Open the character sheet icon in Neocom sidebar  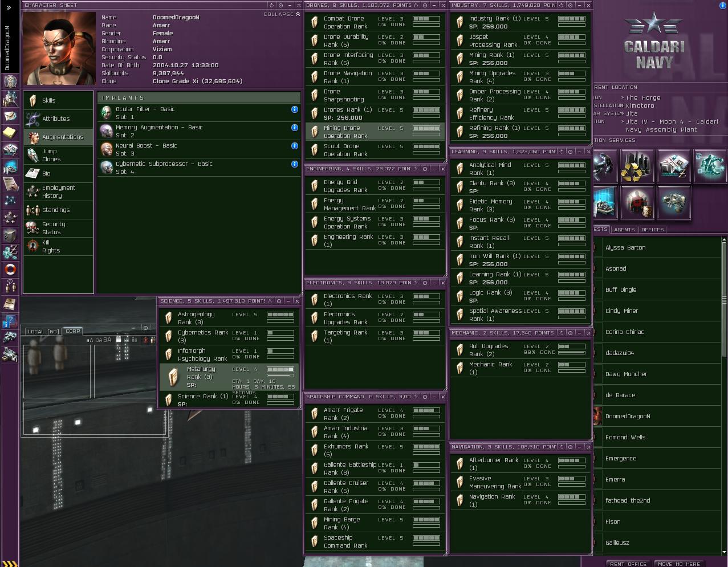[10, 81]
